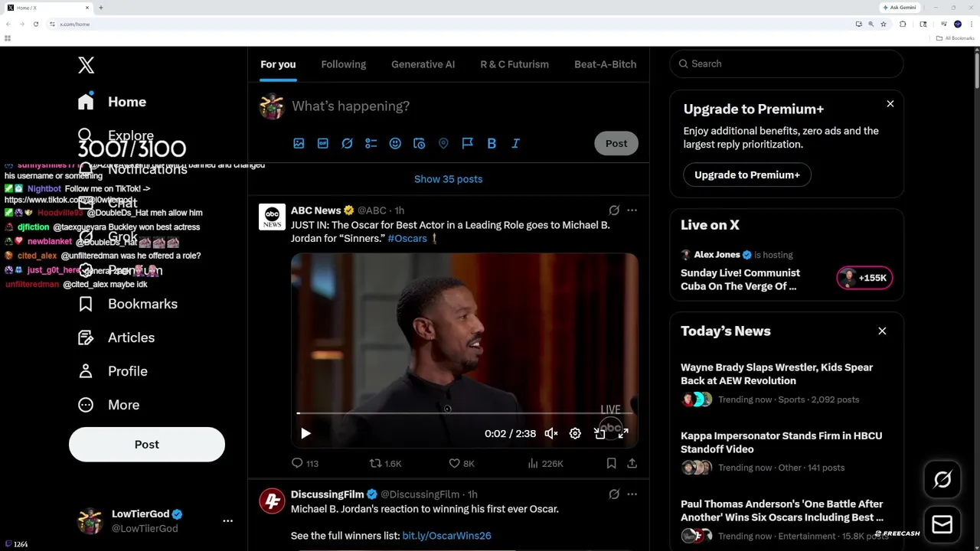Share the ABC News post
980x551 pixels.
(x=632, y=464)
